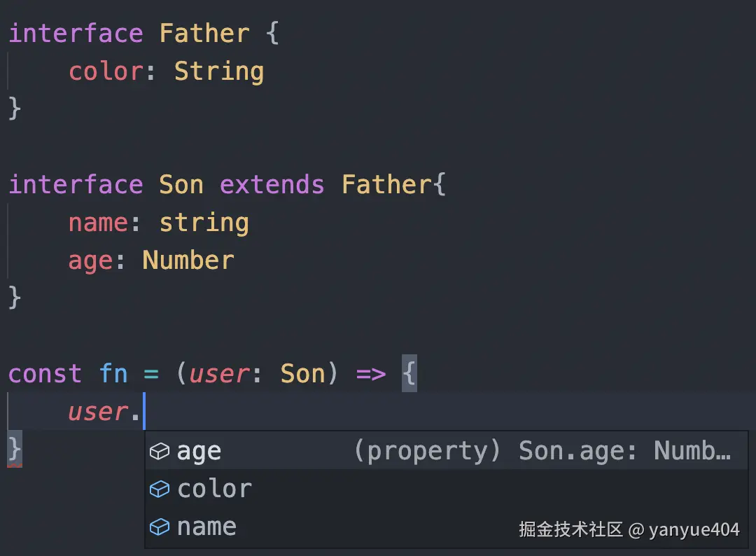The height and width of the screenshot is (556, 756).
Task: Click the fn variable name
Action: pos(113,374)
